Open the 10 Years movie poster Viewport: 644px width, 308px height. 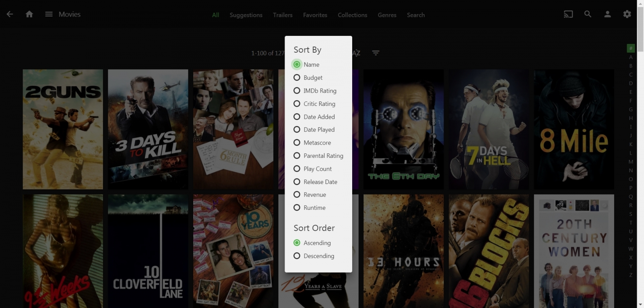tap(233, 251)
